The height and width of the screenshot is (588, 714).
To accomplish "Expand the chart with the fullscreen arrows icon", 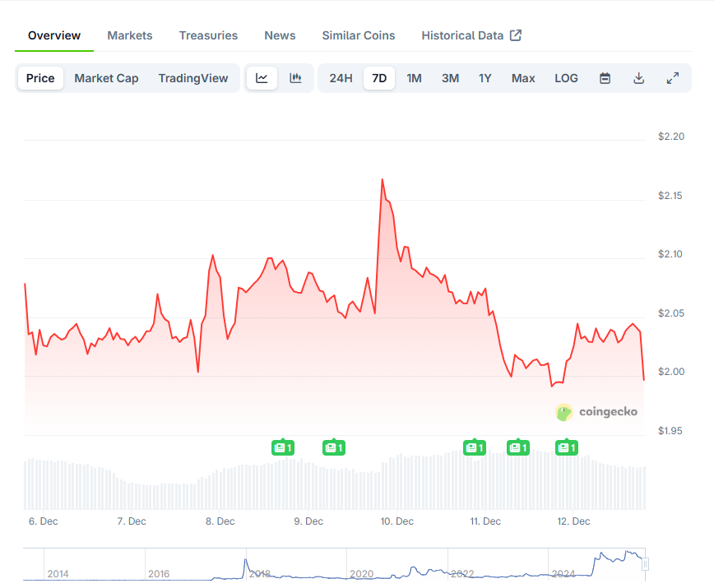I will point(673,77).
